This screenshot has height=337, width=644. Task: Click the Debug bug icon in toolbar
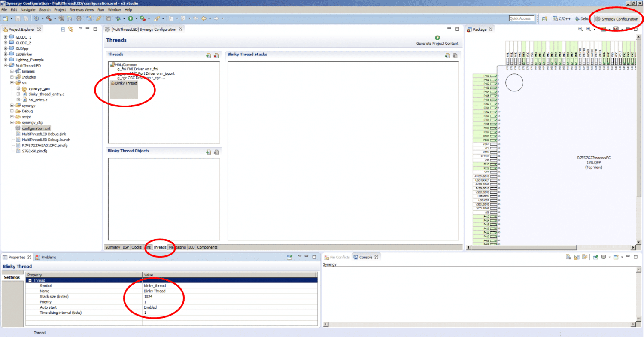pyautogui.click(x=118, y=18)
